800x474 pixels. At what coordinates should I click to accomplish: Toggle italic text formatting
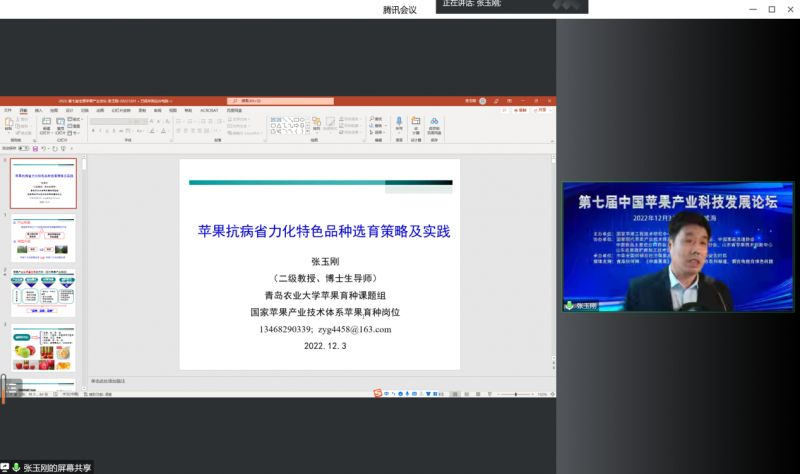[x=99, y=132]
